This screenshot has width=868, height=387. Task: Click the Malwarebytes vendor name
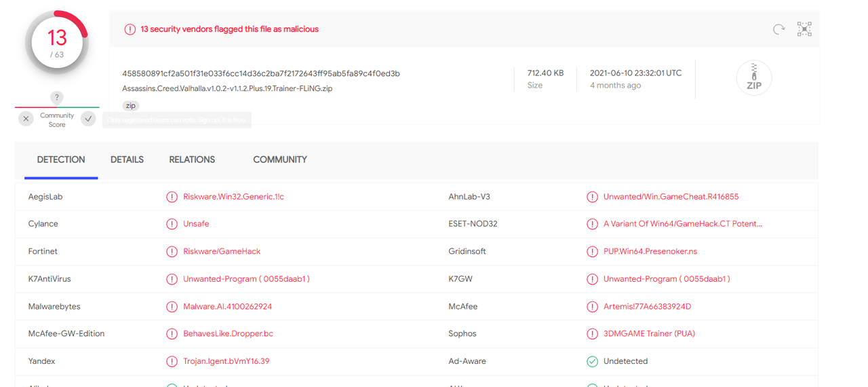(54, 307)
